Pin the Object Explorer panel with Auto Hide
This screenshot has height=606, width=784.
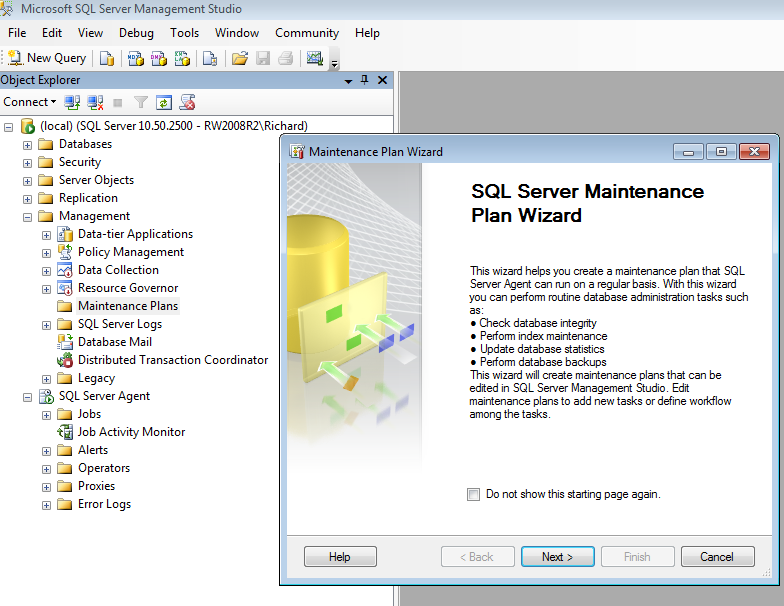point(365,80)
